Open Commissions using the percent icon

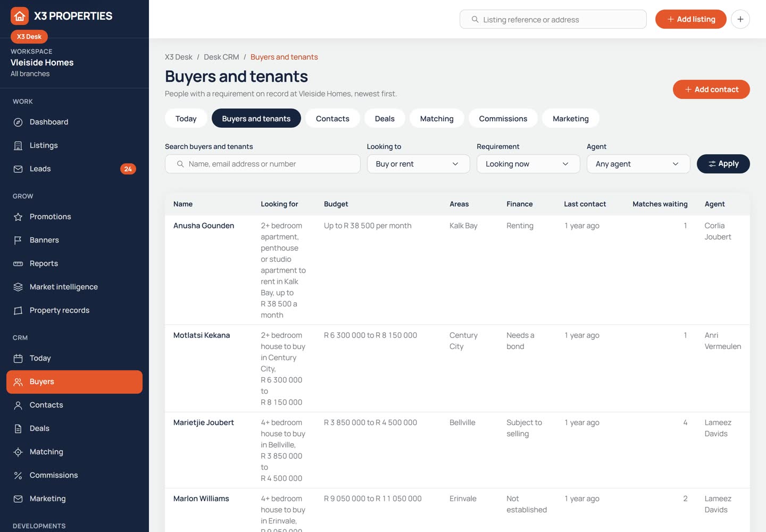[x=18, y=475]
